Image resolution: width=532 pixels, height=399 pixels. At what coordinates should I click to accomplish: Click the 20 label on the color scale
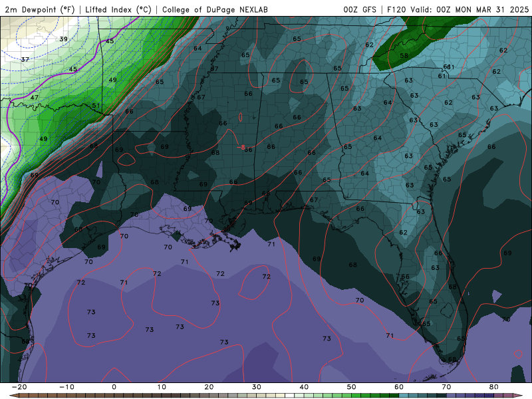click(209, 387)
